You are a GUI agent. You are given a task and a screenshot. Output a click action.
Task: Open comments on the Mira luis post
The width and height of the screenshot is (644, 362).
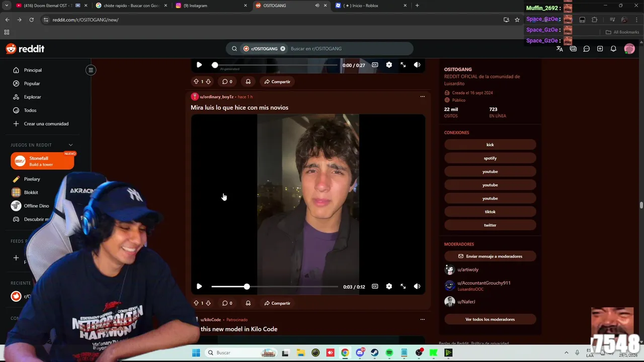[227, 303]
